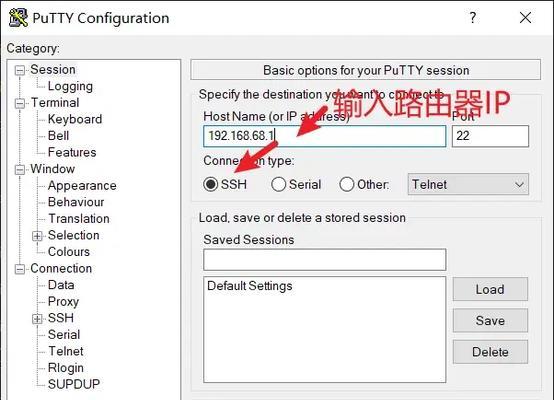Viewport: 554px width, 400px height.
Task: Select the SSH connection type radio
Action: pos(211,184)
